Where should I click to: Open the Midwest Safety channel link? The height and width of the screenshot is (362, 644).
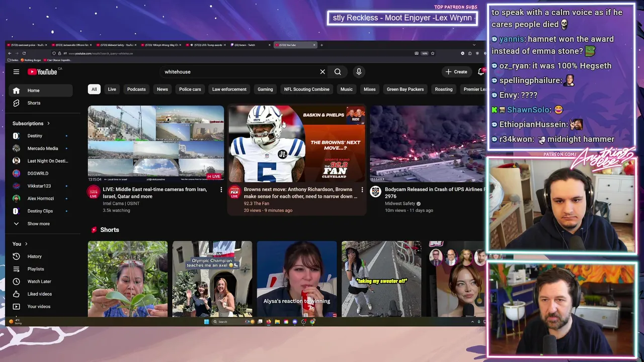coord(400,204)
